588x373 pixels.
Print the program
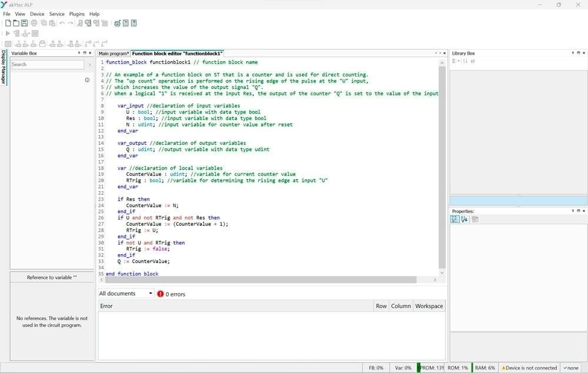pyautogui.click(x=34, y=22)
